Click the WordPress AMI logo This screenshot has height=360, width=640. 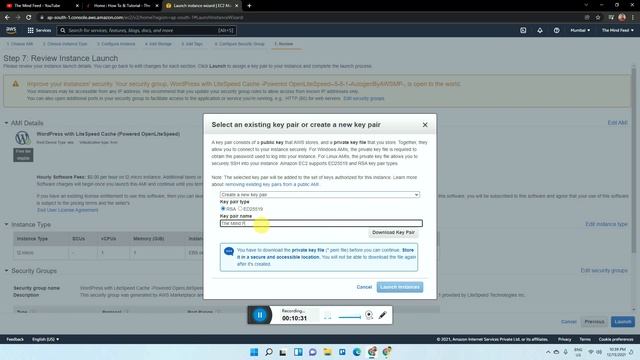[23, 138]
